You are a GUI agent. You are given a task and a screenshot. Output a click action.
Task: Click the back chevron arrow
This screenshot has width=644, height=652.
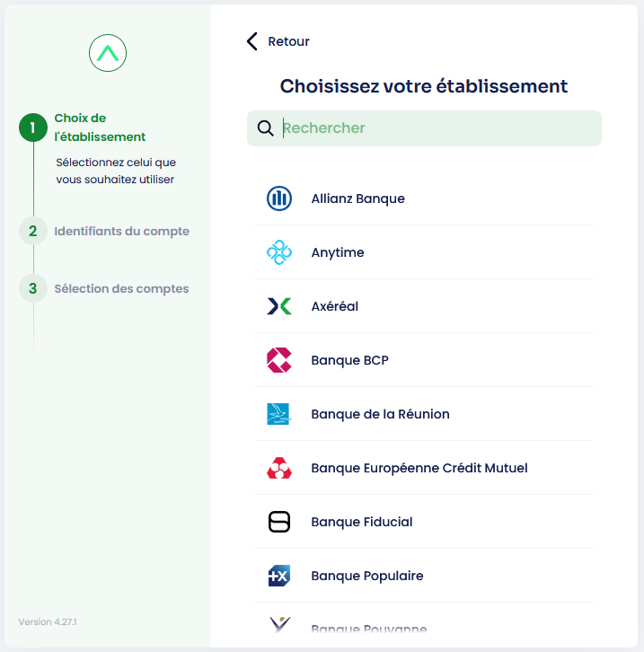coord(252,41)
